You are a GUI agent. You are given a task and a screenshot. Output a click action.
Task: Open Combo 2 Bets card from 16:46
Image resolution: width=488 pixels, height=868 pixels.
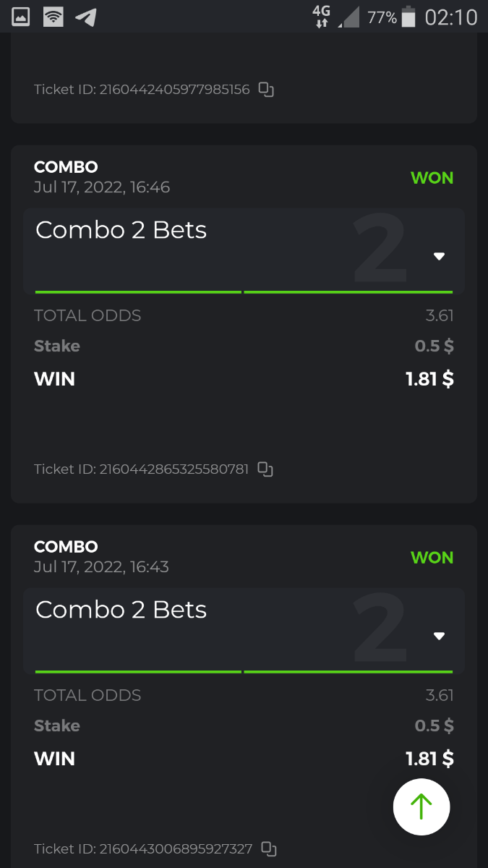pyautogui.click(x=244, y=250)
